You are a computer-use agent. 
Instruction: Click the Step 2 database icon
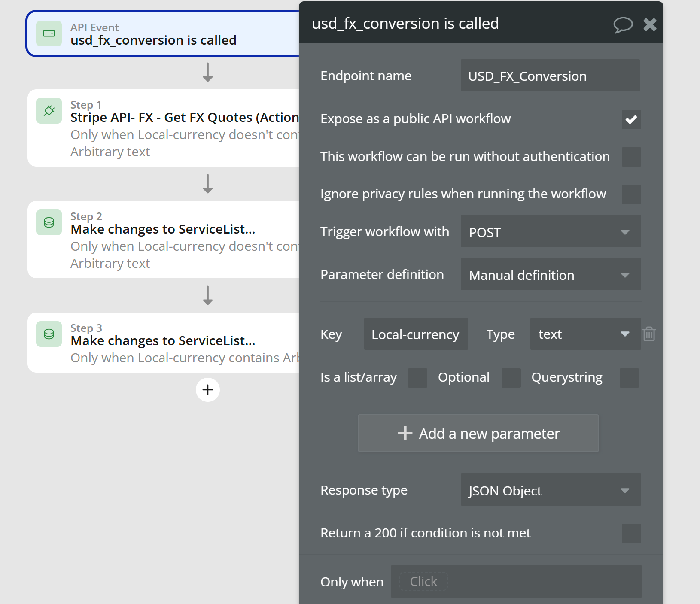click(x=49, y=222)
